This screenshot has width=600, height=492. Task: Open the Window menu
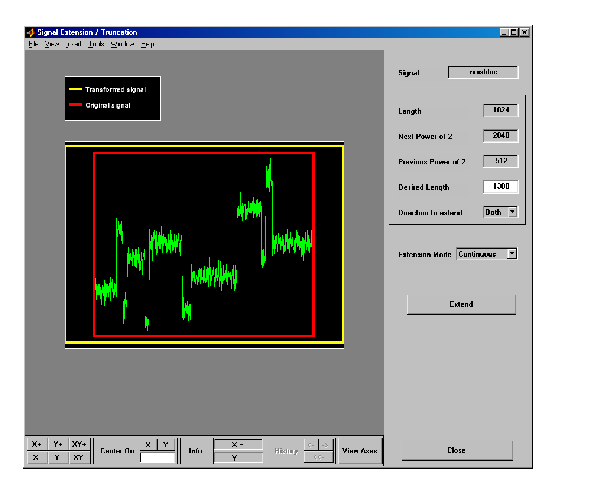tap(122, 44)
